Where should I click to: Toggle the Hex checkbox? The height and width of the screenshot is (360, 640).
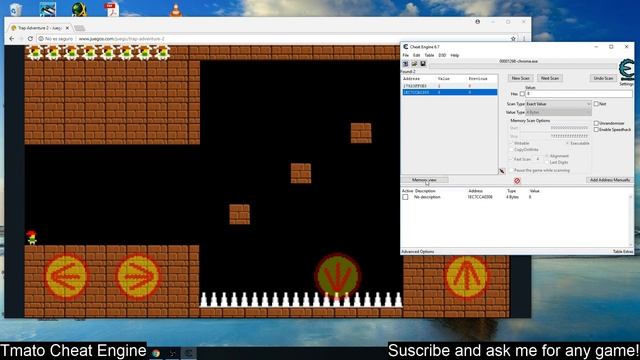click(x=522, y=94)
